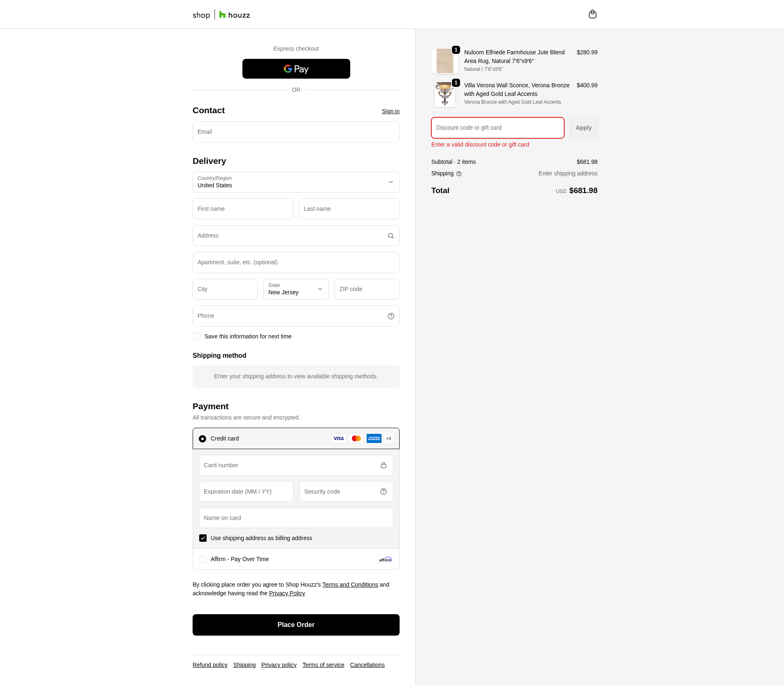Screen dimensions: 784x685
Task: Uncheck Use shipping address as billing address
Action: coord(203,538)
